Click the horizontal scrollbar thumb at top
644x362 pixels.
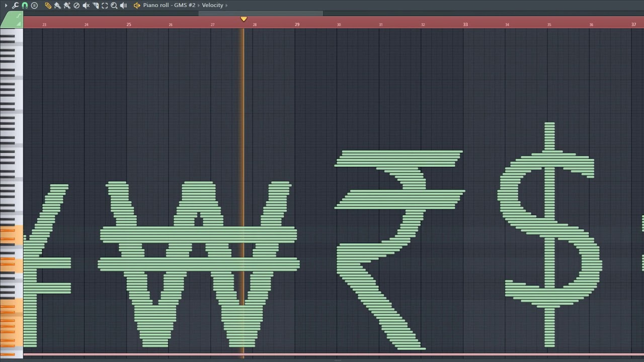[x=261, y=14]
